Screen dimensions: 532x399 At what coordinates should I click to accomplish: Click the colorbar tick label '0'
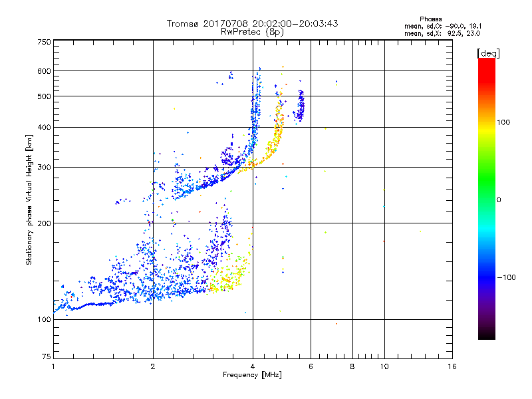(499, 200)
